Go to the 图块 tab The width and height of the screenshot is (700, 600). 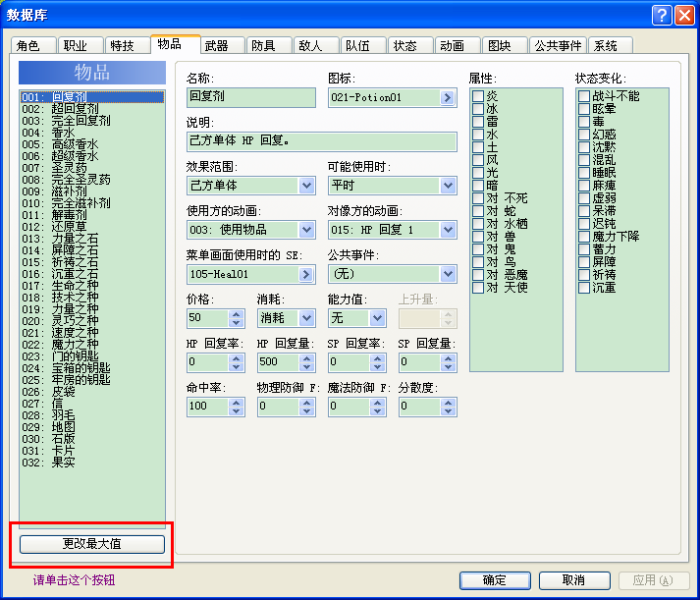(x=505, y=45)
